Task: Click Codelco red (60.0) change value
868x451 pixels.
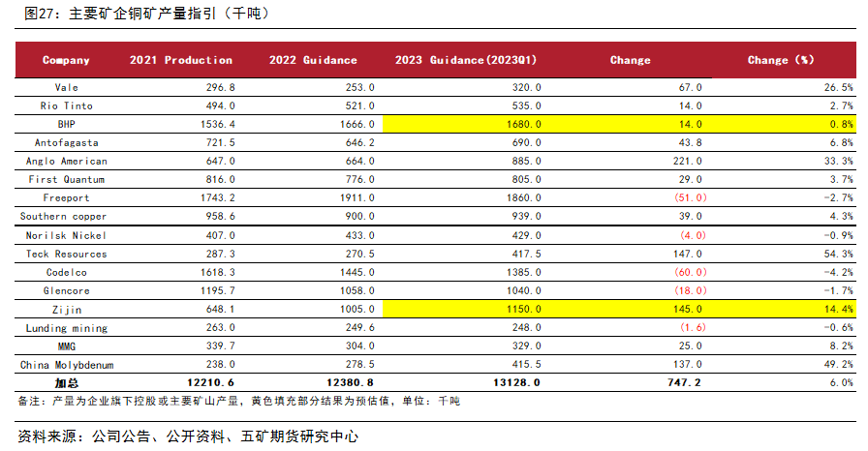Action: click(x=691, y=273)
